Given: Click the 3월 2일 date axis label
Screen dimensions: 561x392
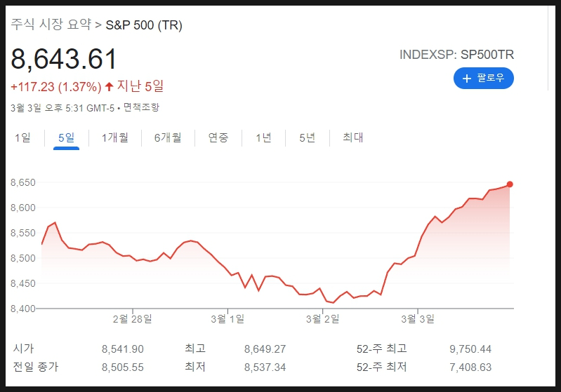Looking at the screenshot, I should click(x=323, y=319).
